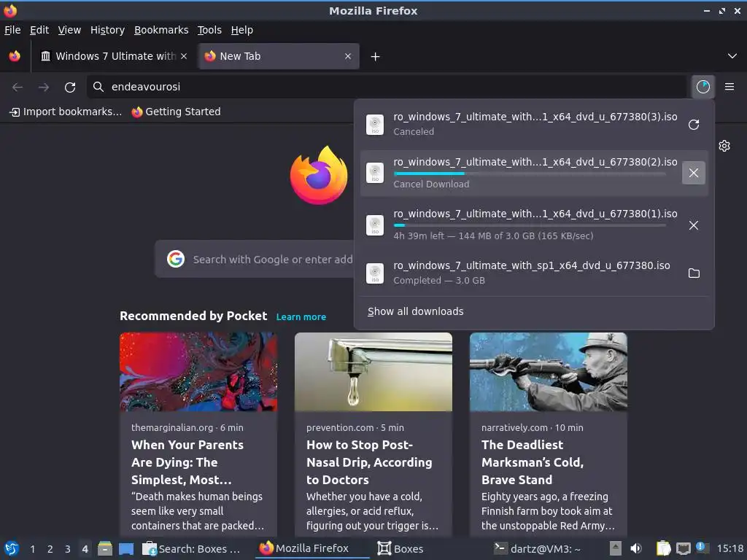Open a new tab with plus button
This screenshot has height=560, width=747.
tap(376, 57)
